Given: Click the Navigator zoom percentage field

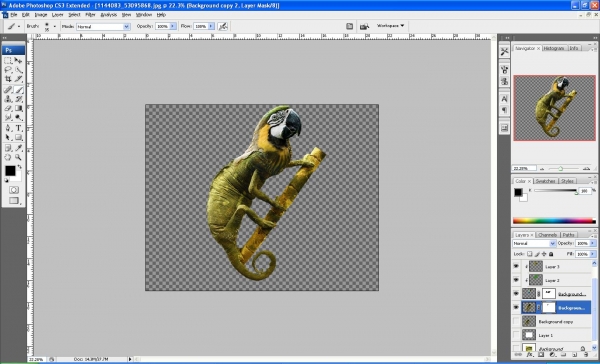Looking at the screenshot, I should click(524, 168).
